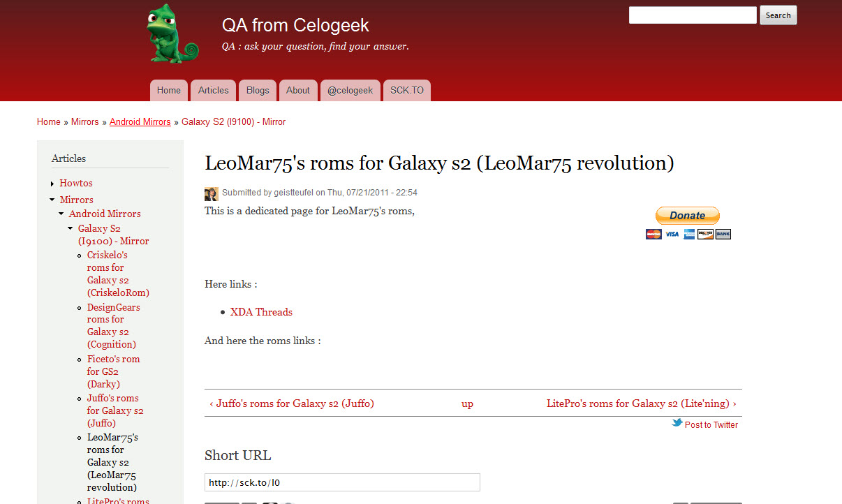The width and height of the screenshot is (842, 504).
Task: Click the Short URL text box
Action: (342, 482)
